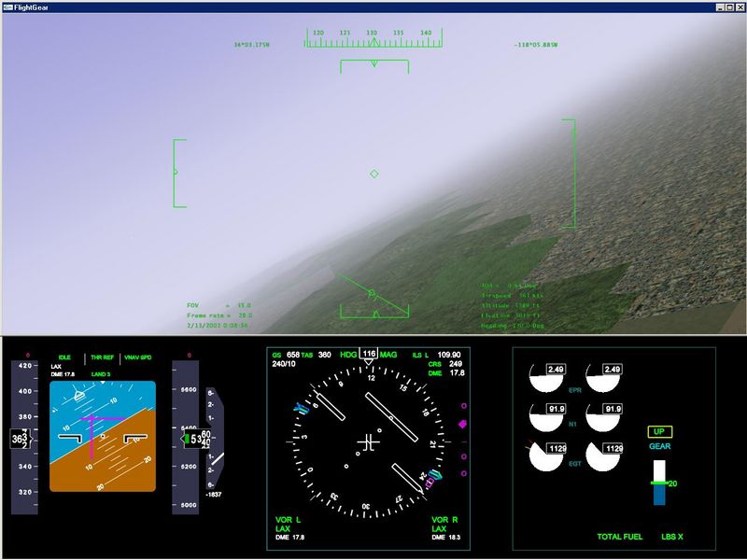Click the HUD heading scale at top
The width and height of the screenshot is (747, 560).
[373, 37]
